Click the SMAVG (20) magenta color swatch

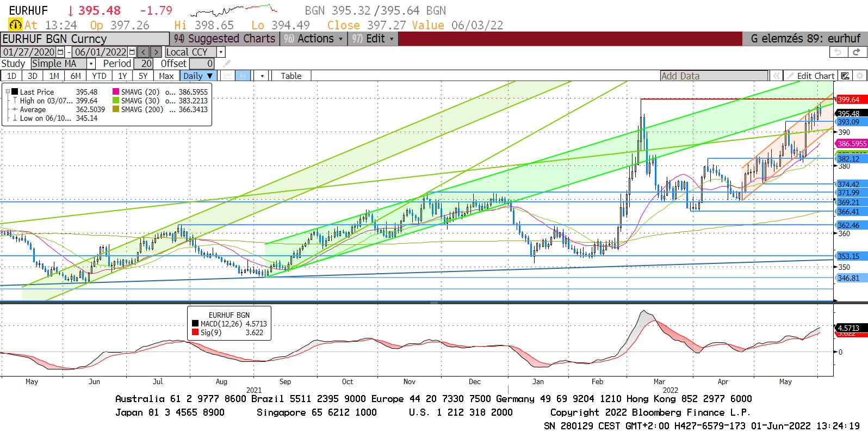click(116, 92)
